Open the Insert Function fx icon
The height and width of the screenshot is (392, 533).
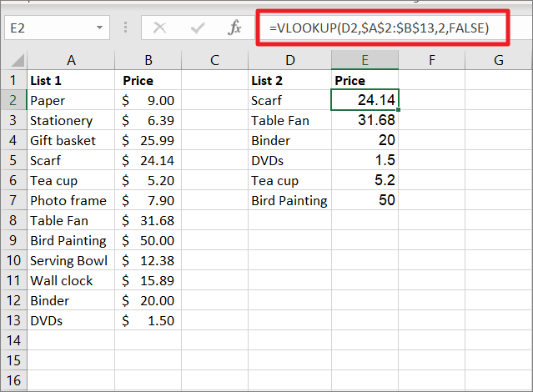[234, 28]
